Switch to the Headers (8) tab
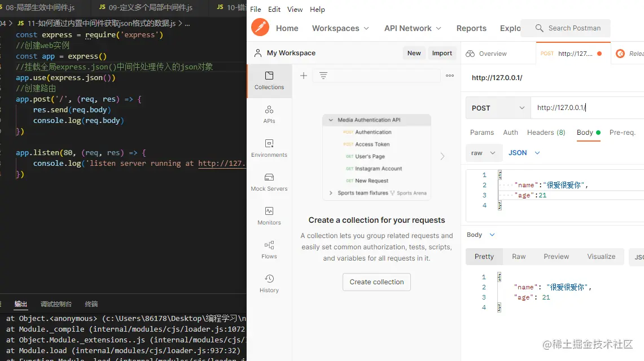The width and height of the screenshot is (644, 361). (546, 133)
